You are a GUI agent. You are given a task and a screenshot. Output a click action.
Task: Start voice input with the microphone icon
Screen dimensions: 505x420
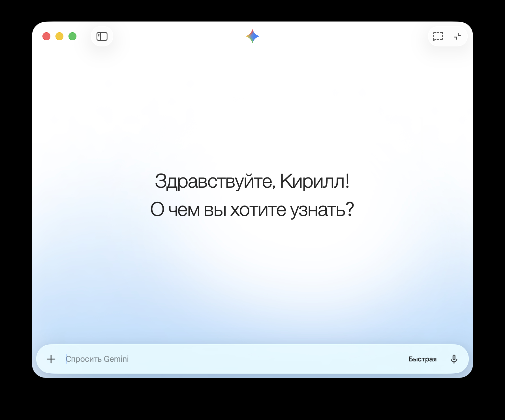coord(454,359)
